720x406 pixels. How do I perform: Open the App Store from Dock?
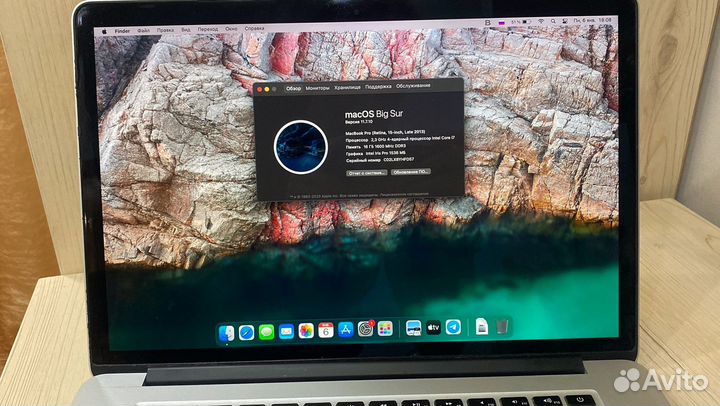345,329
